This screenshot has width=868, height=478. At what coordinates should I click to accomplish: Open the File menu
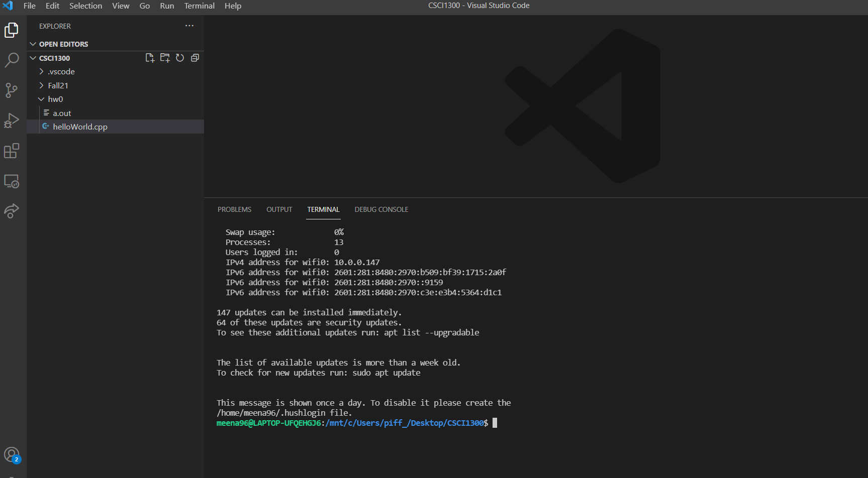30,6
